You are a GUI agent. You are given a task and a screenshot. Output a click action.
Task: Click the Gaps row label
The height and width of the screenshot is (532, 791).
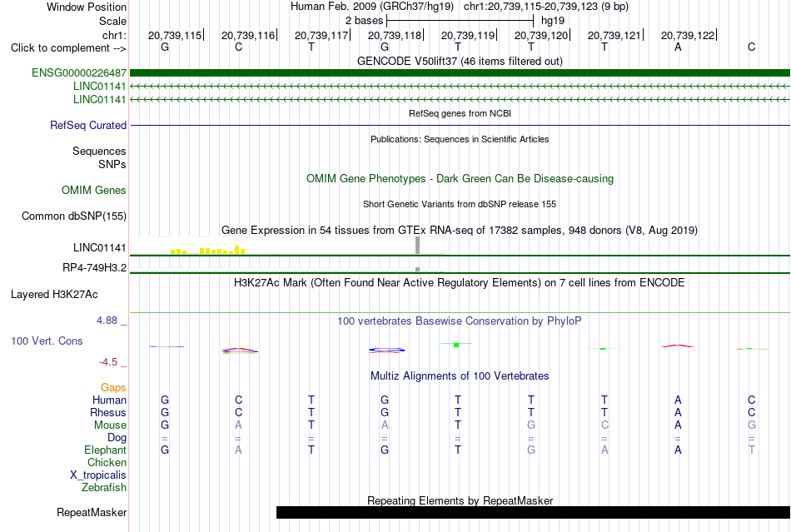[113, 387]
